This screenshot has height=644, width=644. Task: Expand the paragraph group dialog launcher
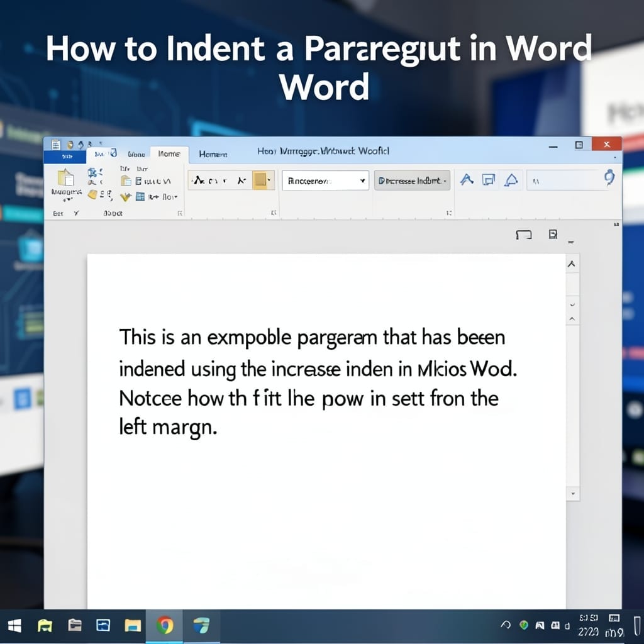[449, 213]
